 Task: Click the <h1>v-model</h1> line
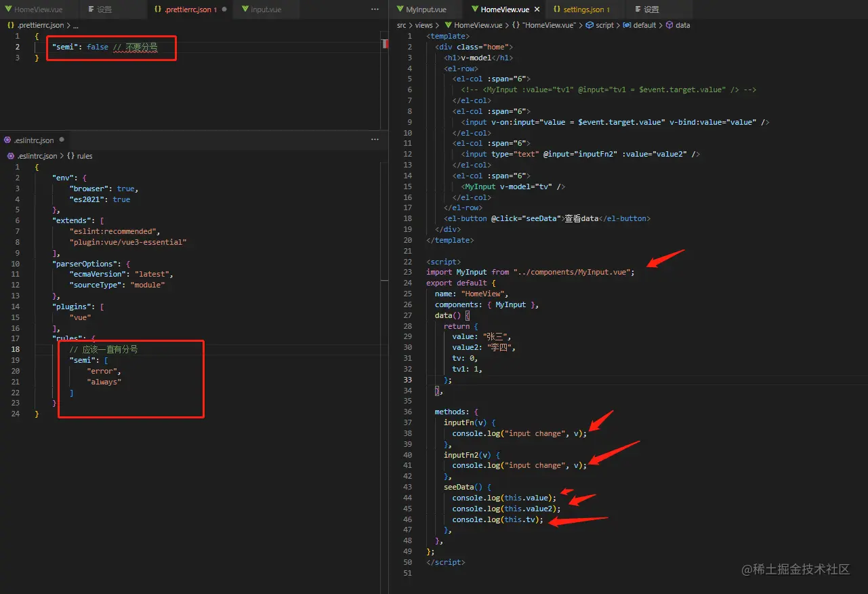click(478, 58)
